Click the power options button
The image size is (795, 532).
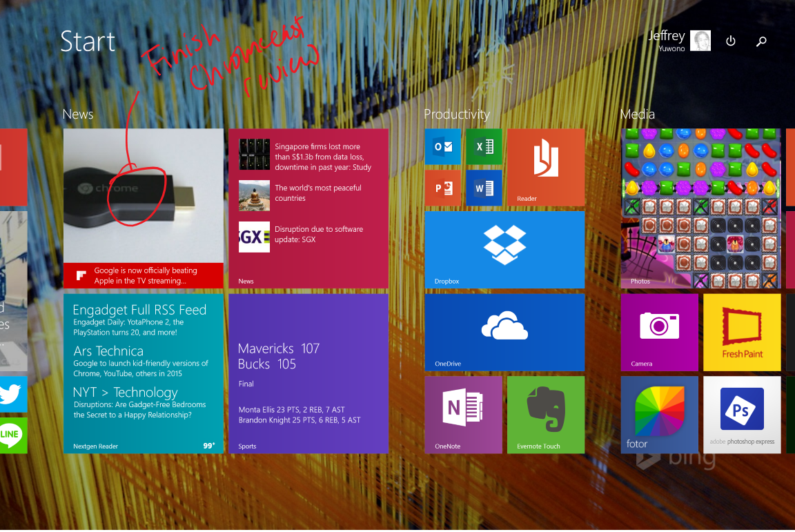(731, 41)
